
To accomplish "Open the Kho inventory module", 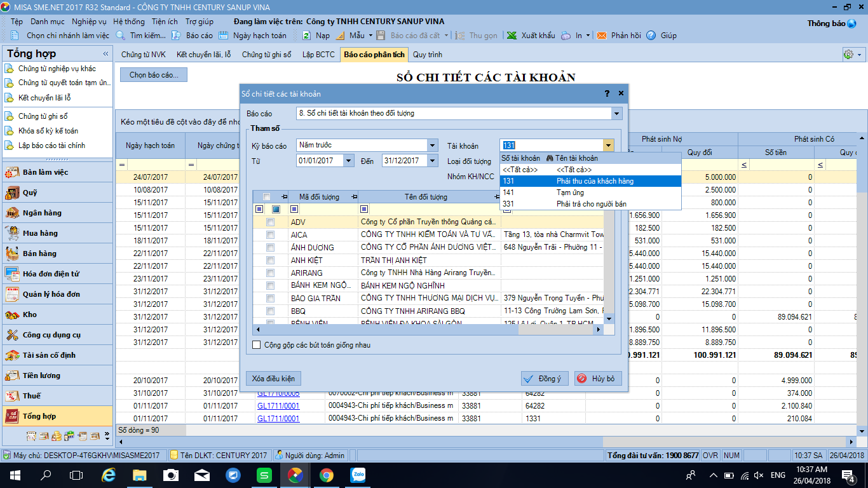I will tap(57, 315).
